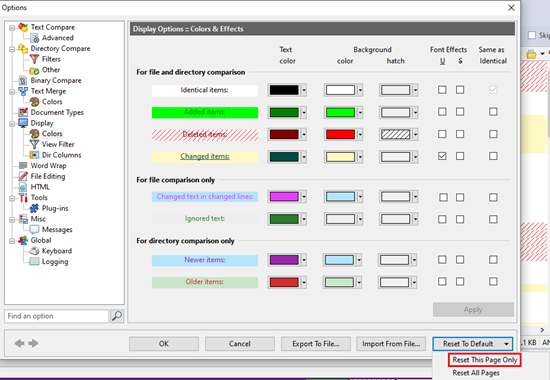Click the OK button

point(164,344)
